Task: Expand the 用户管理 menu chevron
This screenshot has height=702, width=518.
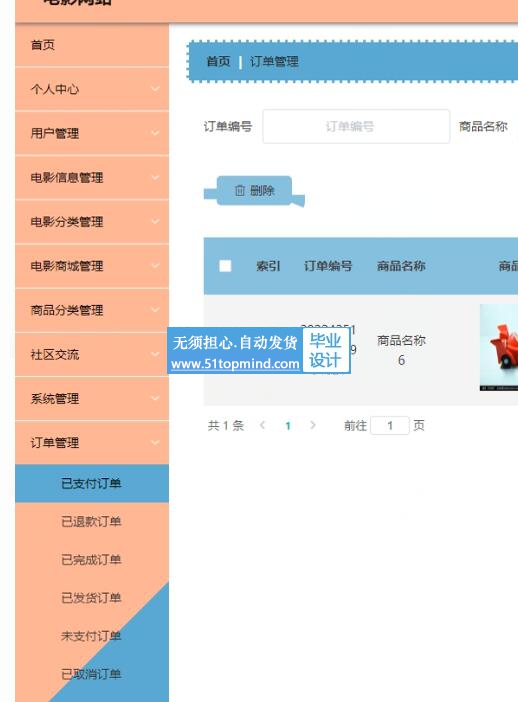Action: [155, 133]
